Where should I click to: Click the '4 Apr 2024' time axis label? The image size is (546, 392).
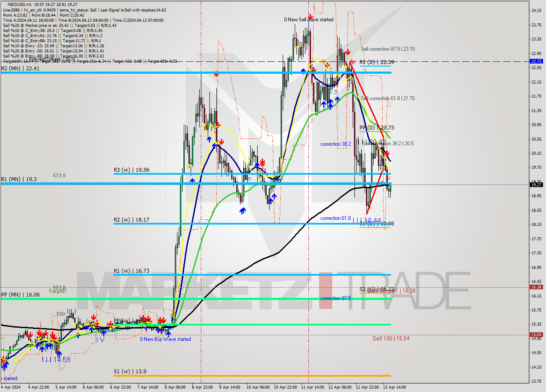(10, 387)
